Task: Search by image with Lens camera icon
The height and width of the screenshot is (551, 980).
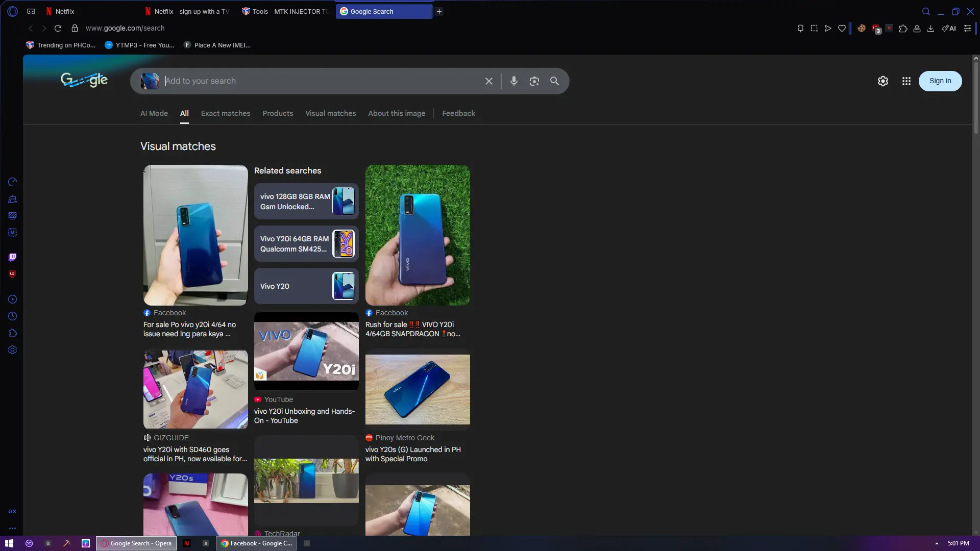Action: pyautogui.click(x=534, y=81)
